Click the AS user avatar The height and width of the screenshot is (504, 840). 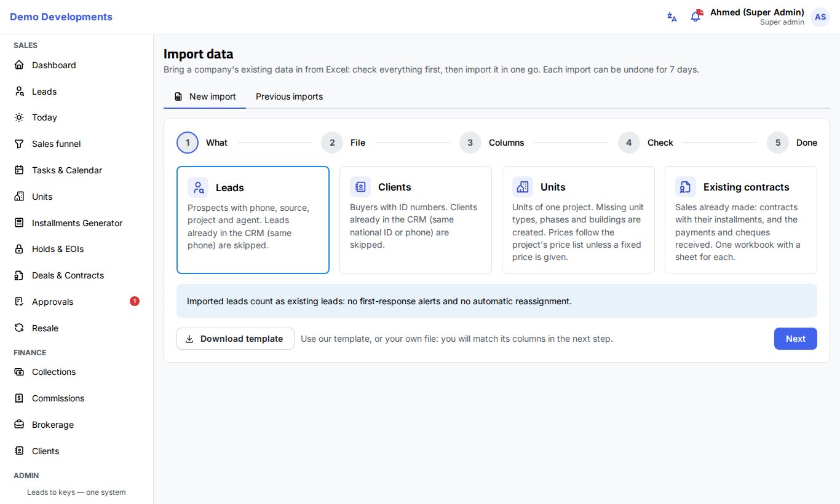tap(820, 17)
